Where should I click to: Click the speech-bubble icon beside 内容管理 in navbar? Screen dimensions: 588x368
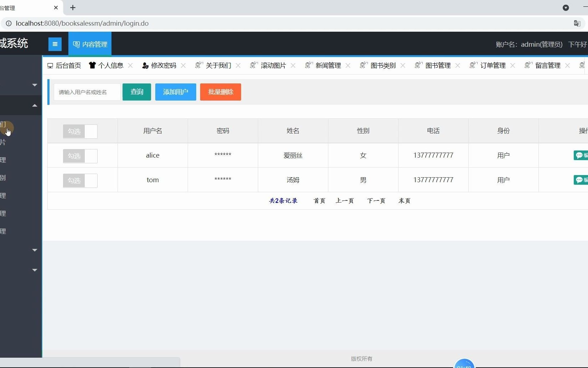tap(76, 44)
